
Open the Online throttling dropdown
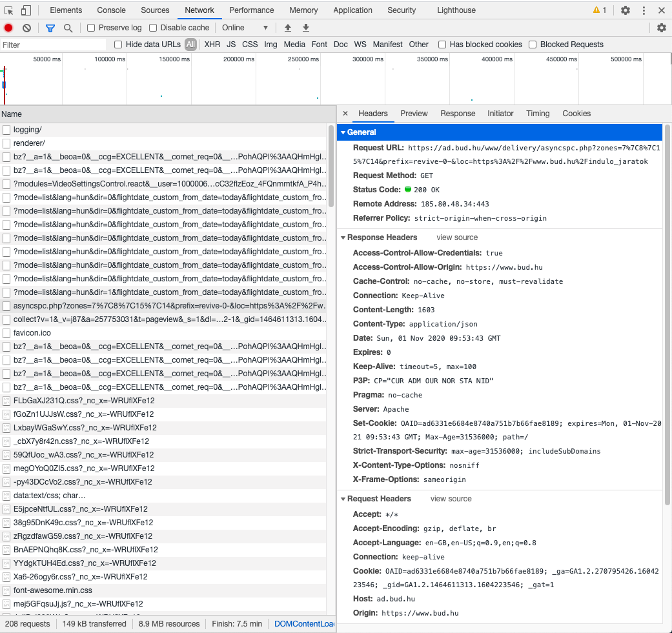point(245,28)
